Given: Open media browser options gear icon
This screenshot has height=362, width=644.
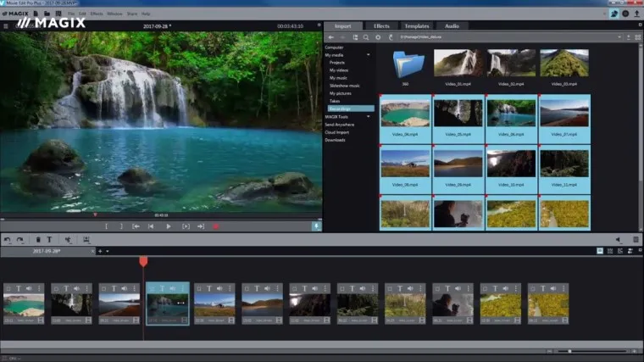Looking at the screenshot, I should [x=378, y=37].
